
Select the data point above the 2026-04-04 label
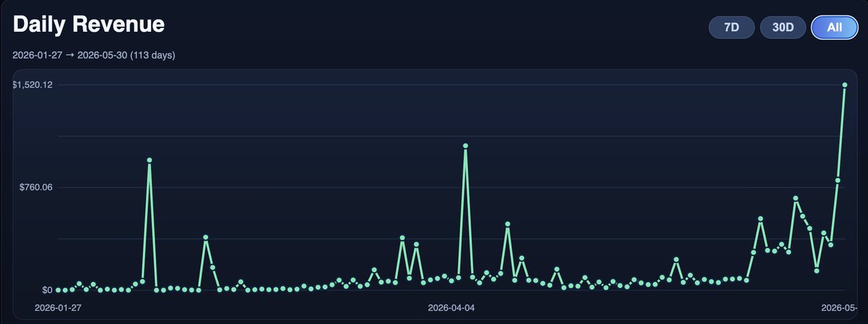(451, 281)
